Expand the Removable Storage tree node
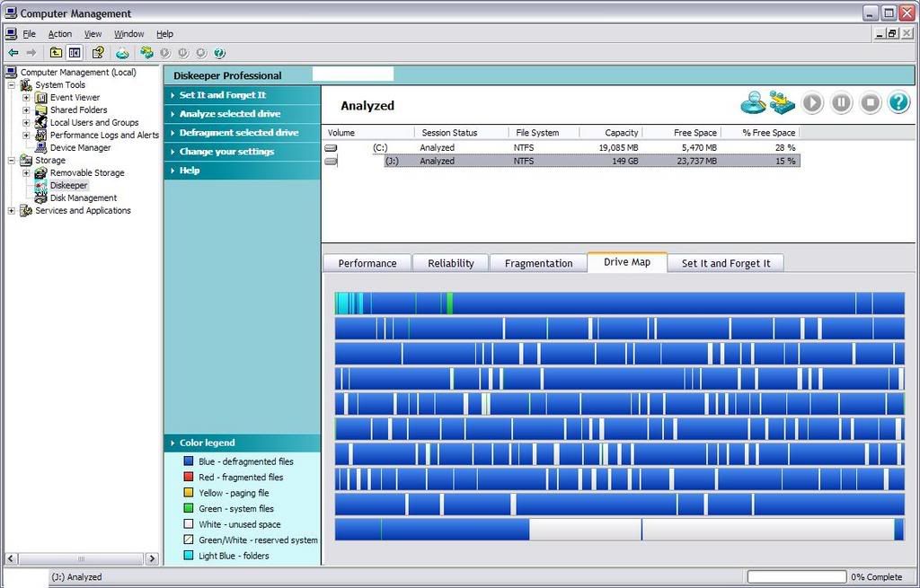The height and width of the screenshot is (588, 920). click(26, 173)
